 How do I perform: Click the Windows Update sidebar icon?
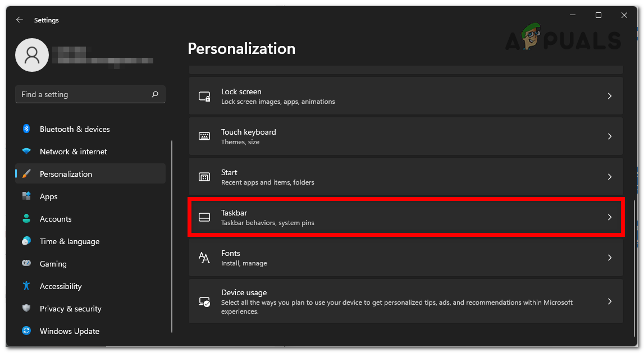click(x=26, y=331)
